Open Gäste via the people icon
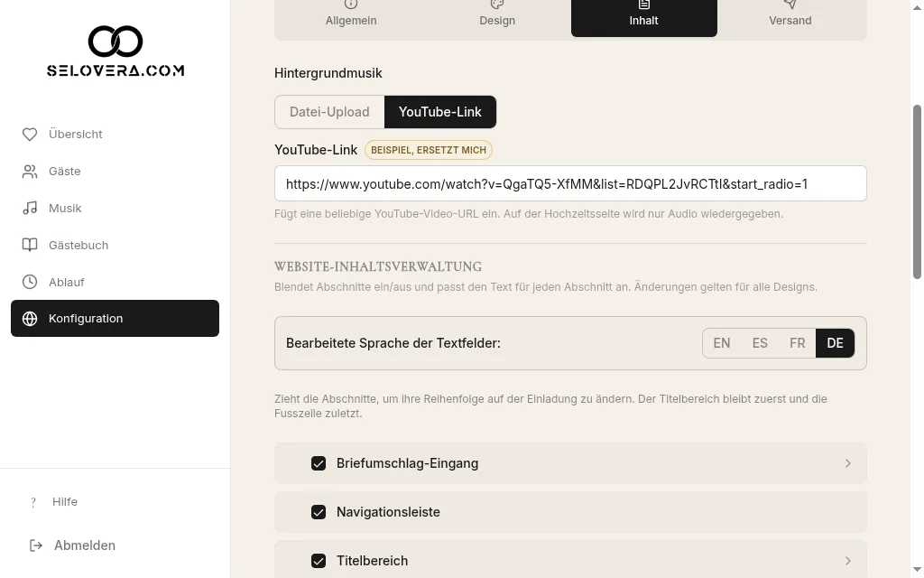Viewport: 924px width, 578px height. [x=30, y=171]
